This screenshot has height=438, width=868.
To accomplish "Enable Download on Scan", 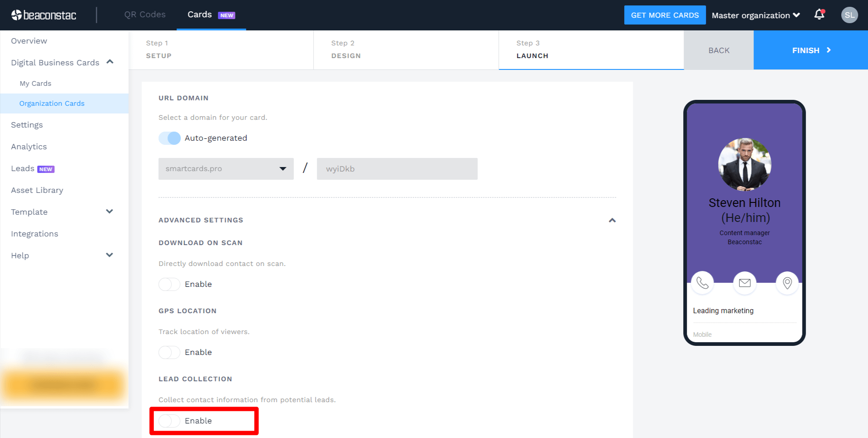I will click(169, 284).
